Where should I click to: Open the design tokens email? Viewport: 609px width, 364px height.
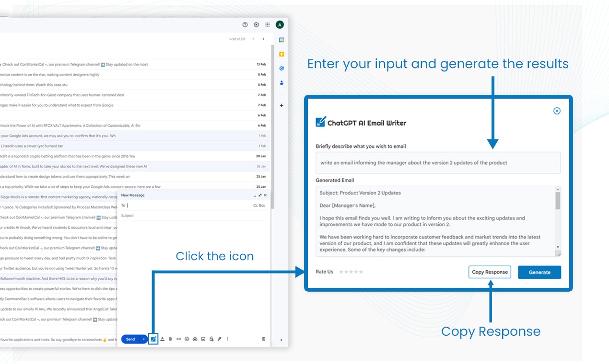[x=134, y=176]
